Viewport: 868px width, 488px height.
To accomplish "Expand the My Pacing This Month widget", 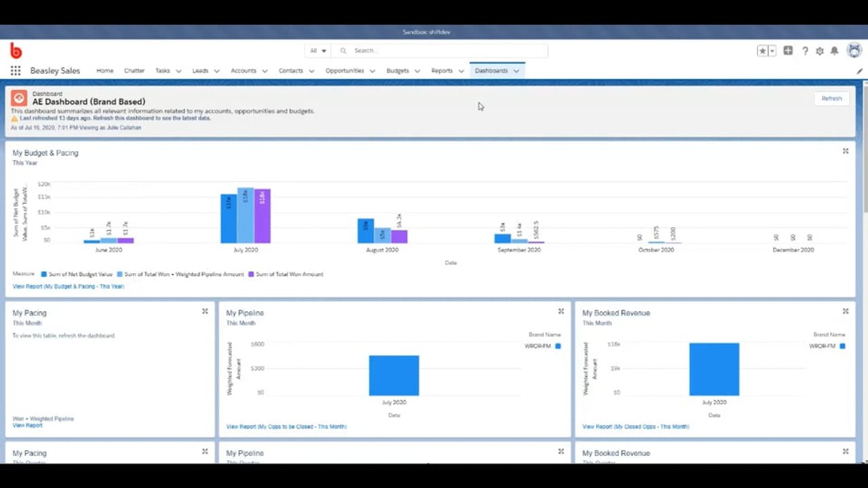I will point(205,311).
